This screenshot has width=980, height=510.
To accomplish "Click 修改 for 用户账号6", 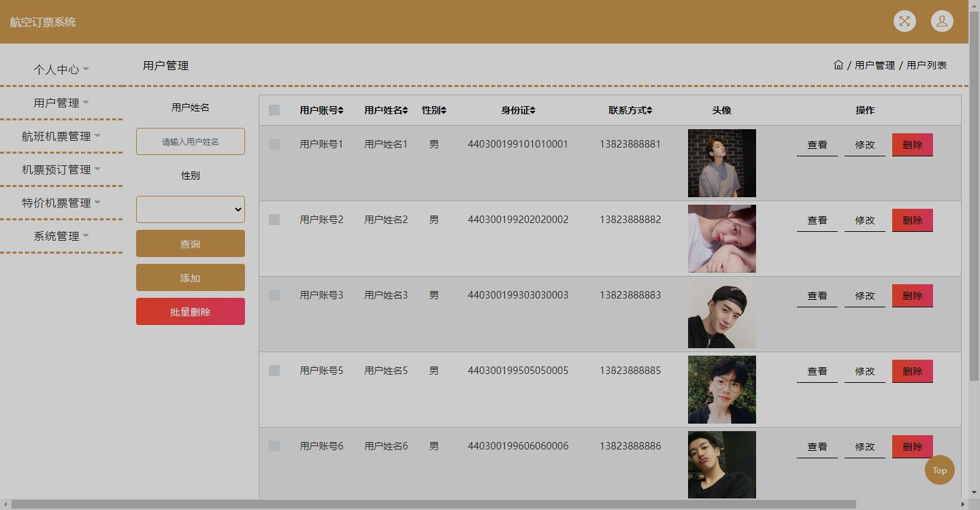I will [865, 447].
